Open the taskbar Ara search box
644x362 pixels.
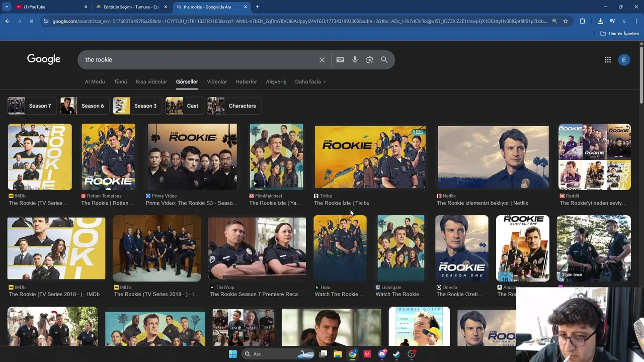click(x=278, y=354)
